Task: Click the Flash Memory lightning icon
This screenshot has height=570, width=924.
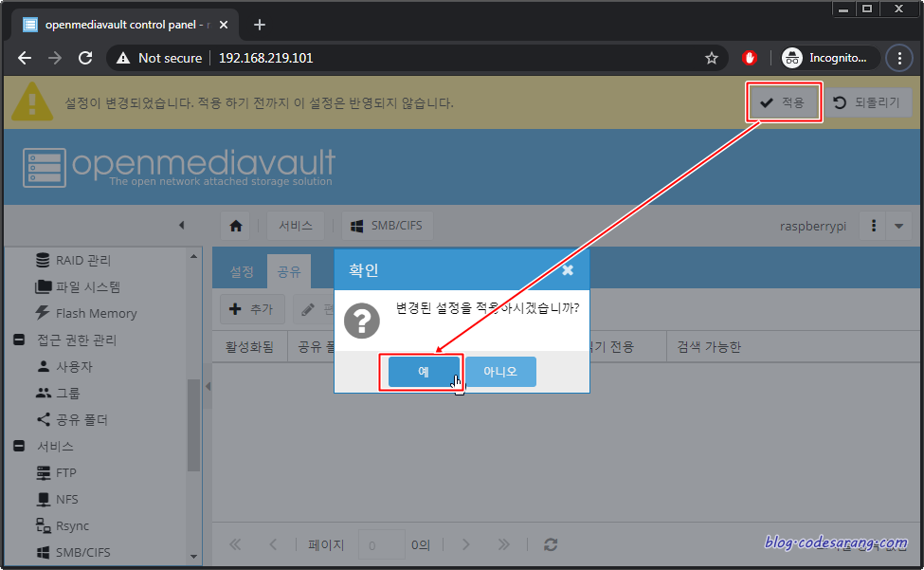Action: (43, 313)
